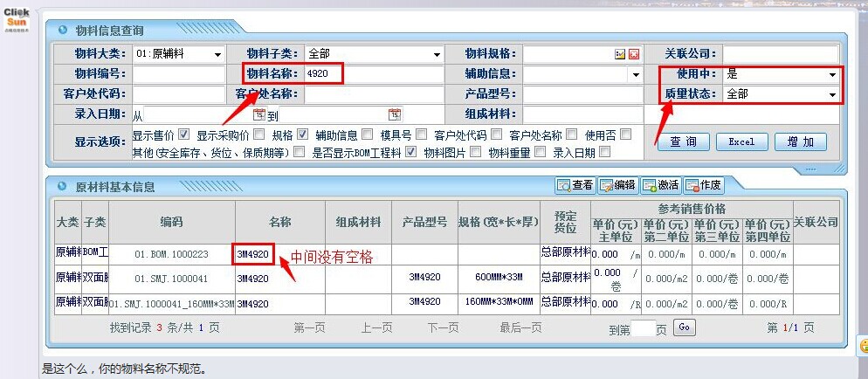Focus the 产品型号 input field

point(583,94)
